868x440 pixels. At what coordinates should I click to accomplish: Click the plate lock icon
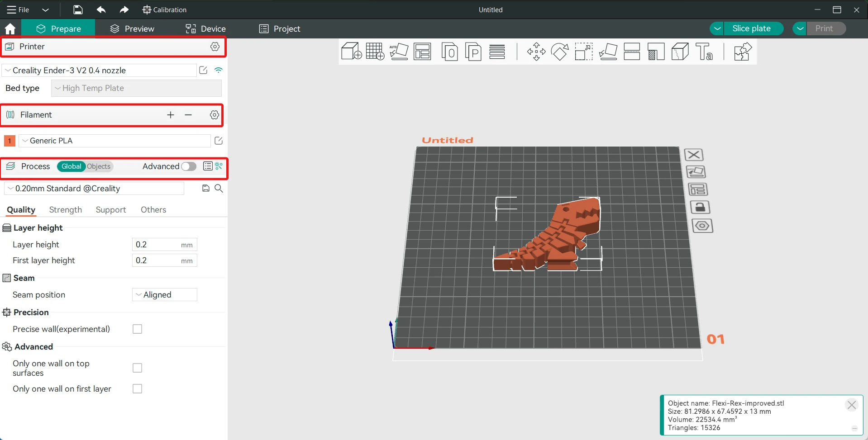tap(700, 208)
